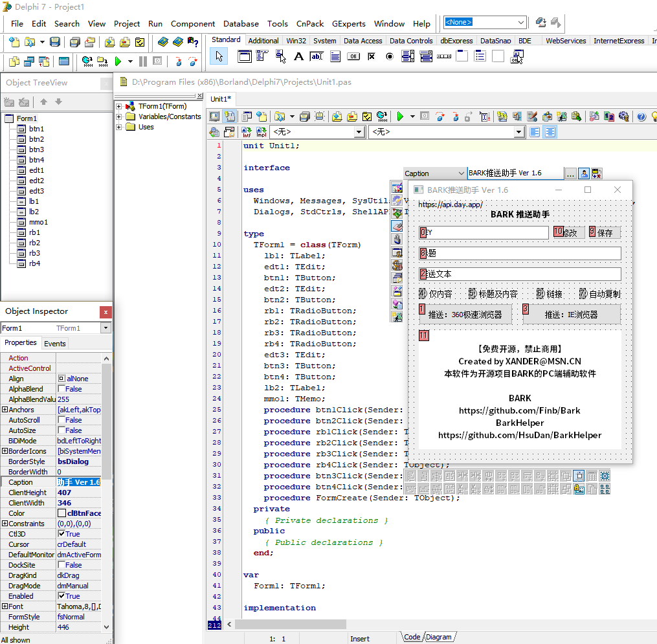Click the help question mark icon in editor toolbar
The height and width of the screenshot is (644, 657).
click(x=641, y=117)
